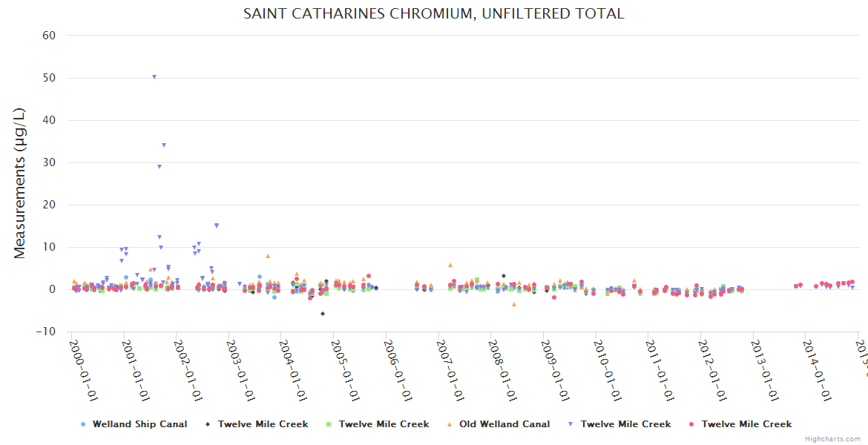Toggle Twelve Mile Creek label beside black diamond

[263, 424]
